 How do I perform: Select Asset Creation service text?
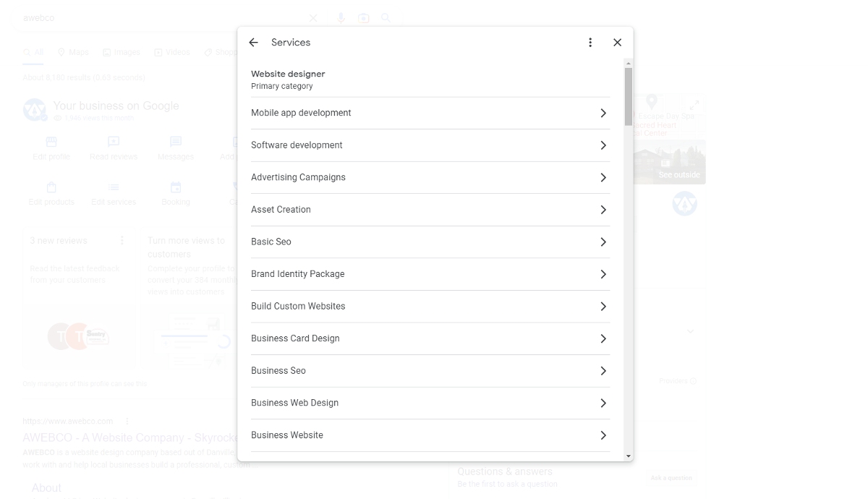tap(281, 210)
